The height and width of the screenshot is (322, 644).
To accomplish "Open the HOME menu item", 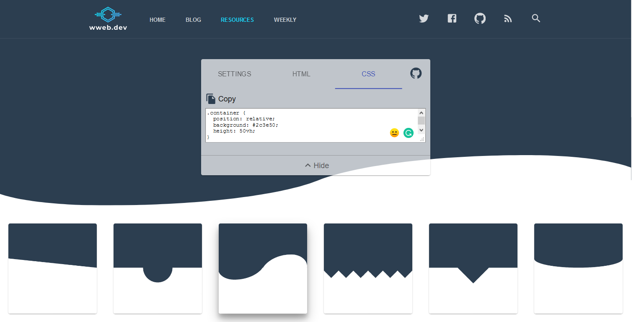I will (158, 20).
